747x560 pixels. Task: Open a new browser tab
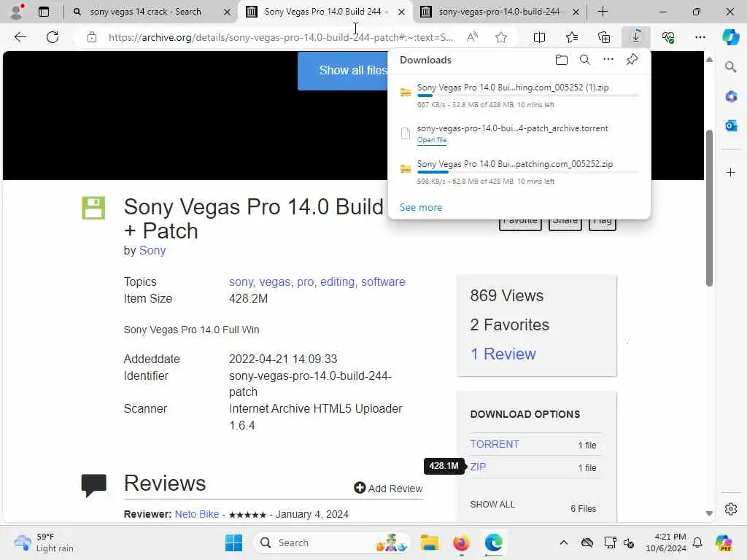[603, 12]
